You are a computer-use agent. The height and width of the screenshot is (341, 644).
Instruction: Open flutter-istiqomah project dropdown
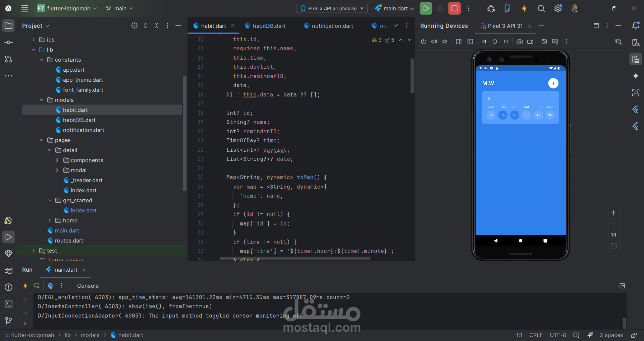point(67,8)
